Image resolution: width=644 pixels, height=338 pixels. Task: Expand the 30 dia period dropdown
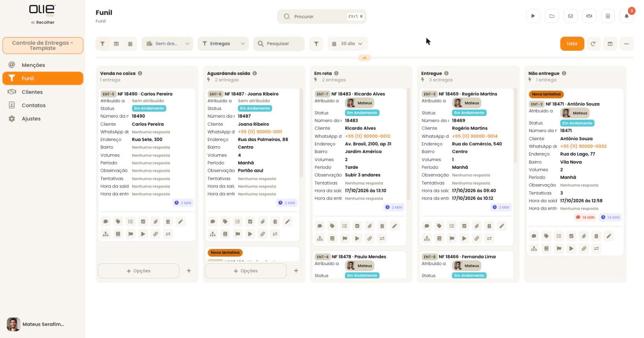coord(348,43)
